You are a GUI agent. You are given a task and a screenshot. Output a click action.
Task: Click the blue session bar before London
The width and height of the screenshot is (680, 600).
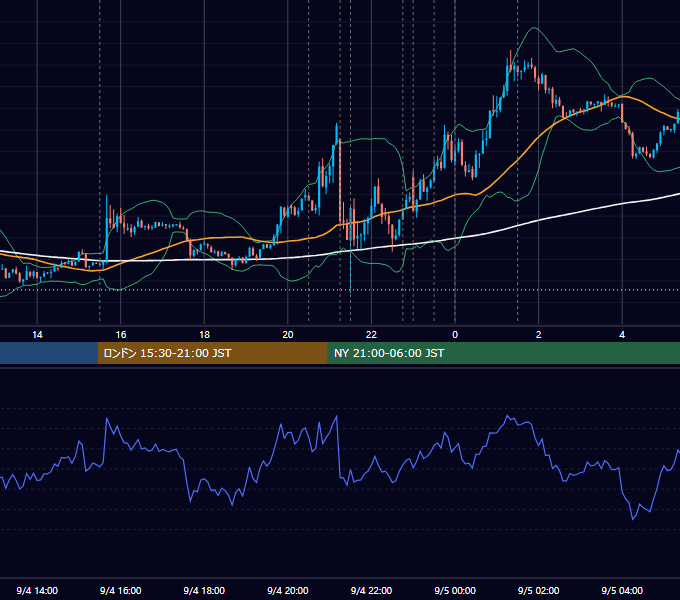tap(49, 353)
